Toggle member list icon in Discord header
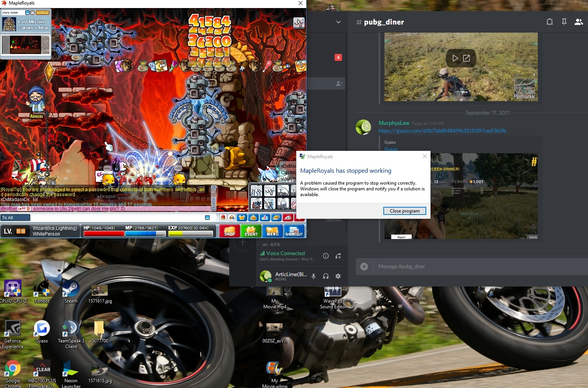588x388 pixels. [x=579, y=22]
